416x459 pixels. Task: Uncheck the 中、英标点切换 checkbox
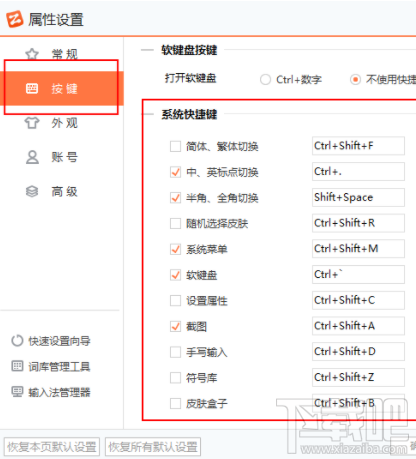tap(175, 172)
